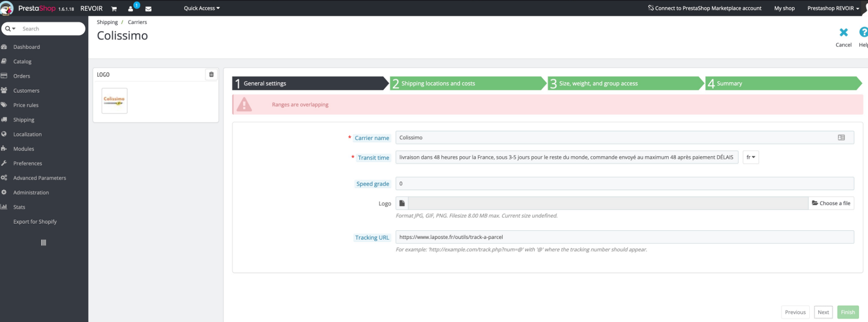Click the Carriers breadcrumb link
The width and height of the screenshot is (868, 322).
137,22
